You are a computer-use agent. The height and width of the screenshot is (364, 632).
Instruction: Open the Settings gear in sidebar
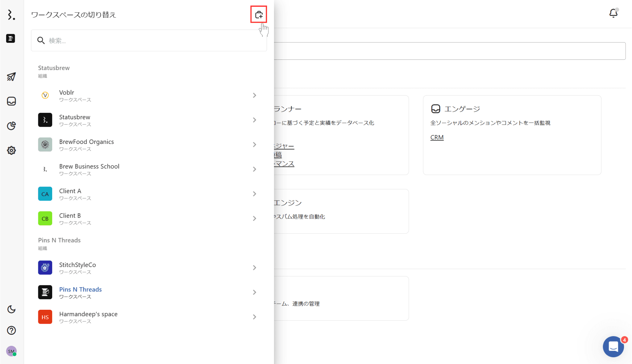click(11, 150)
